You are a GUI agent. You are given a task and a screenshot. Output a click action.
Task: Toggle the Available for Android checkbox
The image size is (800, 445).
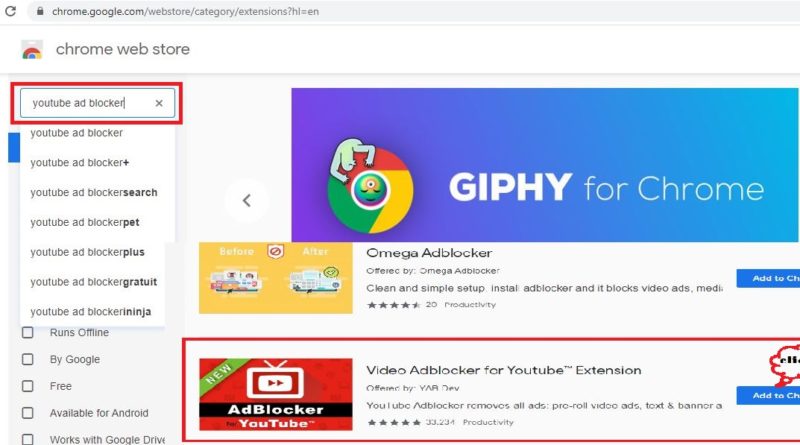click(x=28, y=413)
